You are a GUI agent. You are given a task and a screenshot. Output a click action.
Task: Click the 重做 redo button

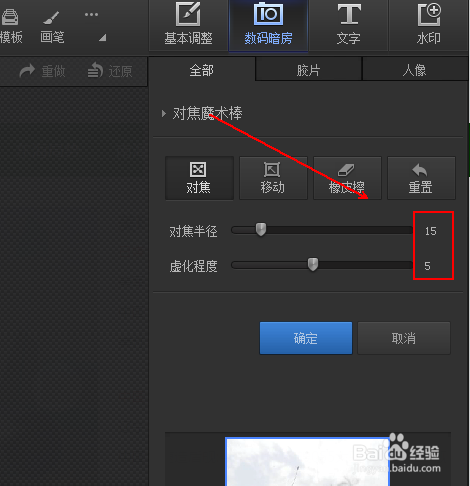42,71
